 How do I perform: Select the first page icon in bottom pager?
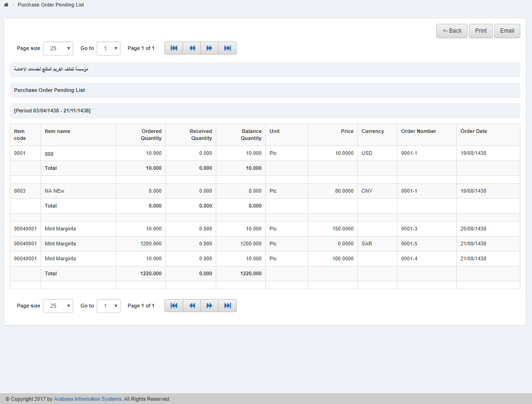click(173, 305)
